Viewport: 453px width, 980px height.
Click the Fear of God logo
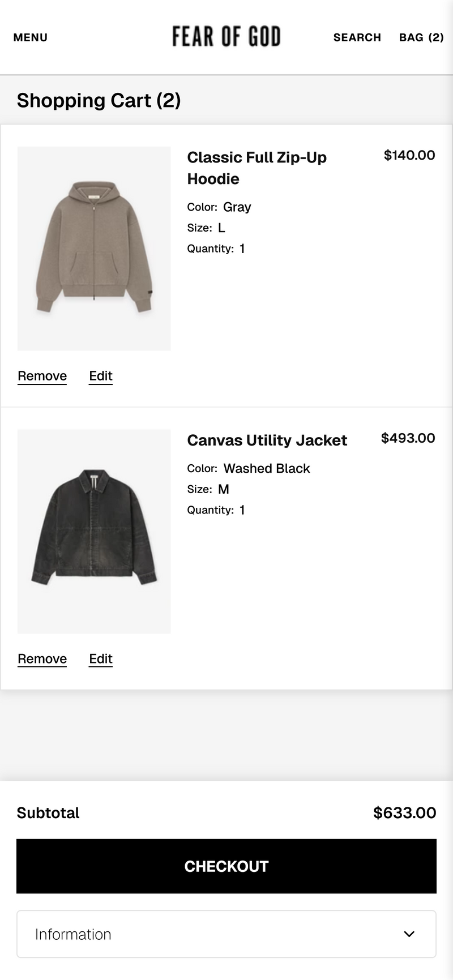(226, 37)
